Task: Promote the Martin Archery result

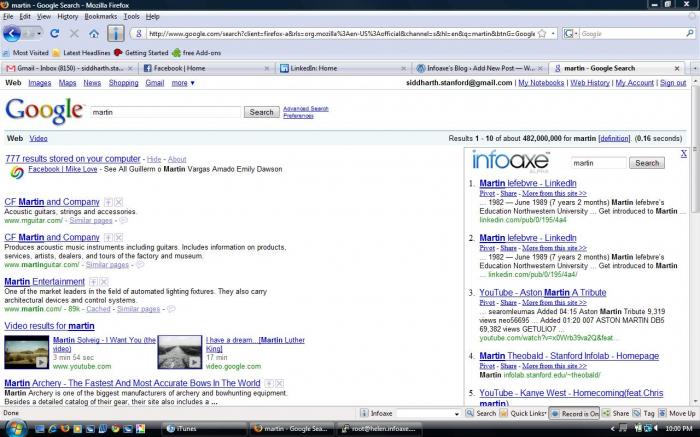Action: click(x=269, y=383)
